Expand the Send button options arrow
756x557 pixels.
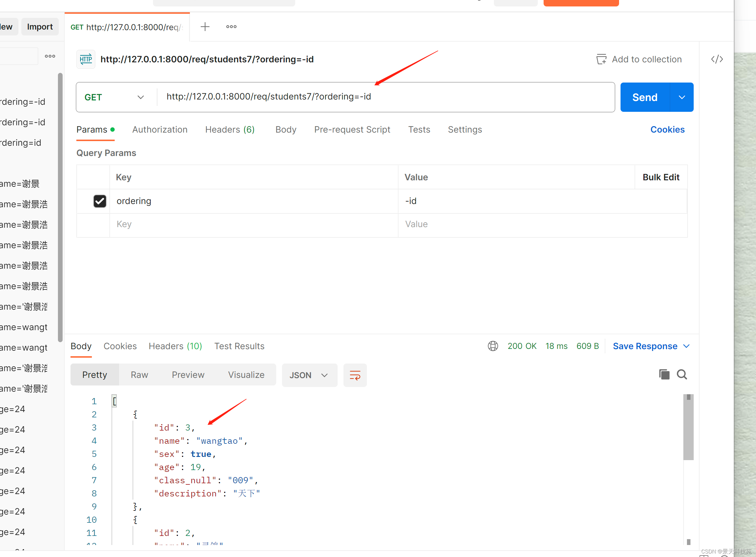click(x=682, y=97)
